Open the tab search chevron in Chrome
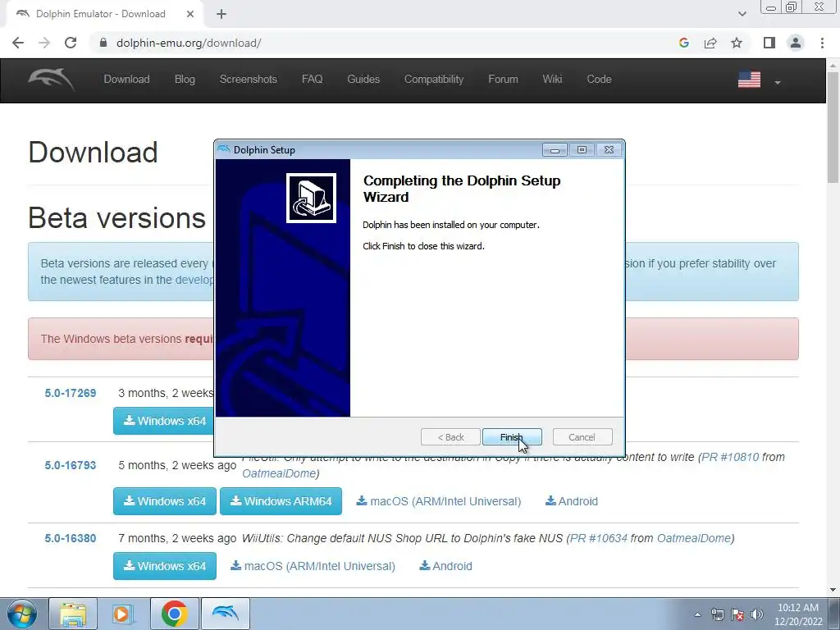Viewport: 840px width, 630px height. point(742,14)
